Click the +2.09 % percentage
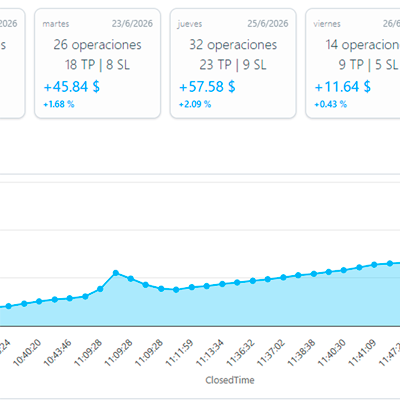The width and height of the screenshot is (400, 400). pos(195,104)
